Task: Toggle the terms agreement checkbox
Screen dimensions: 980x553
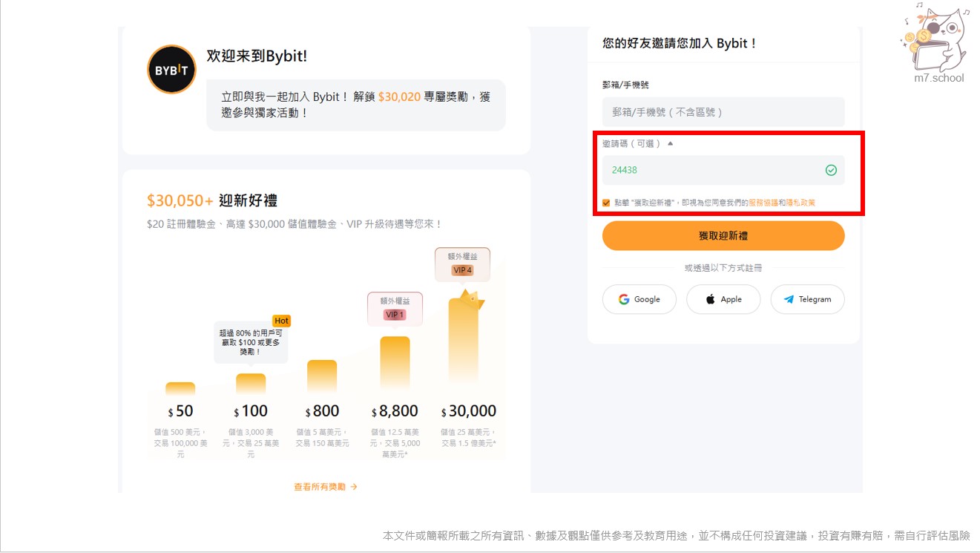Action: tap(606, 203)
